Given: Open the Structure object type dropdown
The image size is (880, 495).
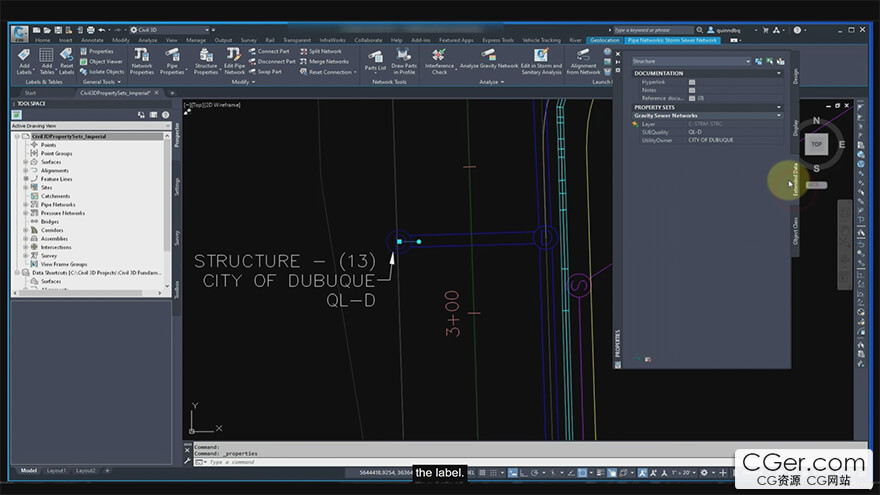Looking at the screenshot, I should click(690, 62).
